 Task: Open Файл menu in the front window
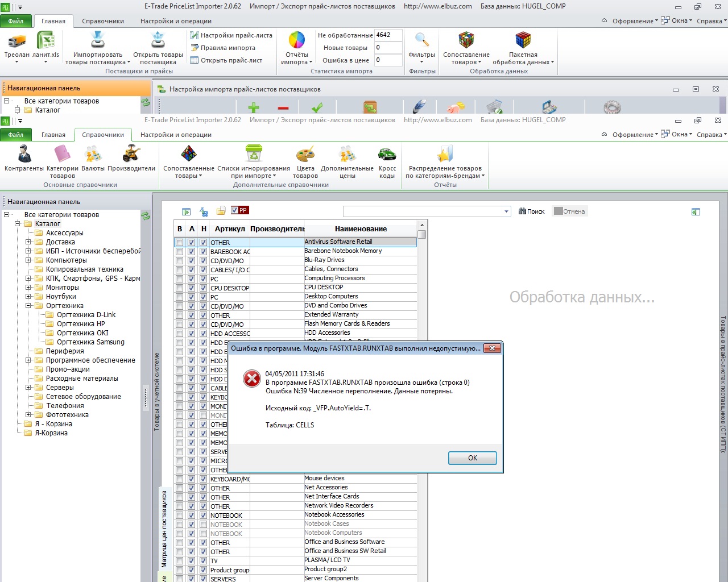[x=16, y=135]
